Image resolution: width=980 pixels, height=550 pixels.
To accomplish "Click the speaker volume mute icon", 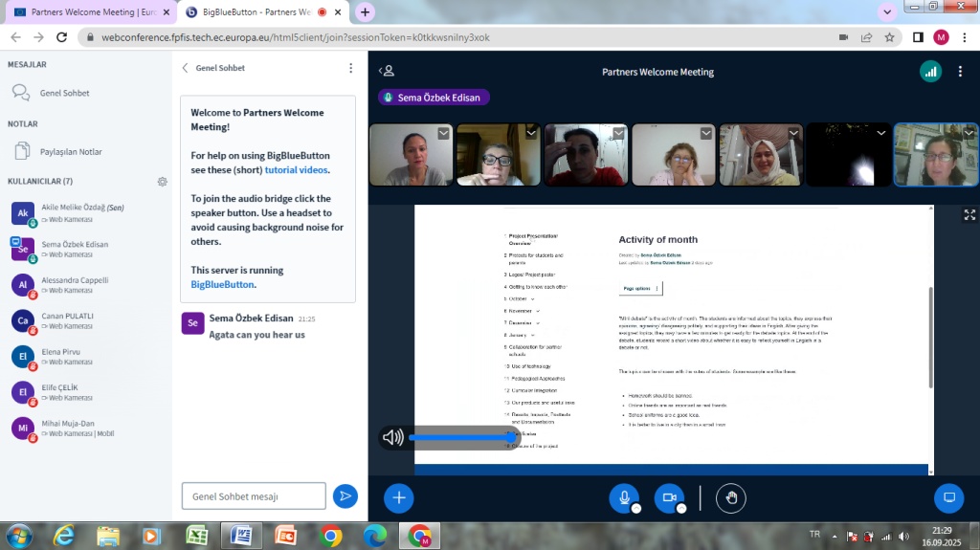I will coord(392,438).
